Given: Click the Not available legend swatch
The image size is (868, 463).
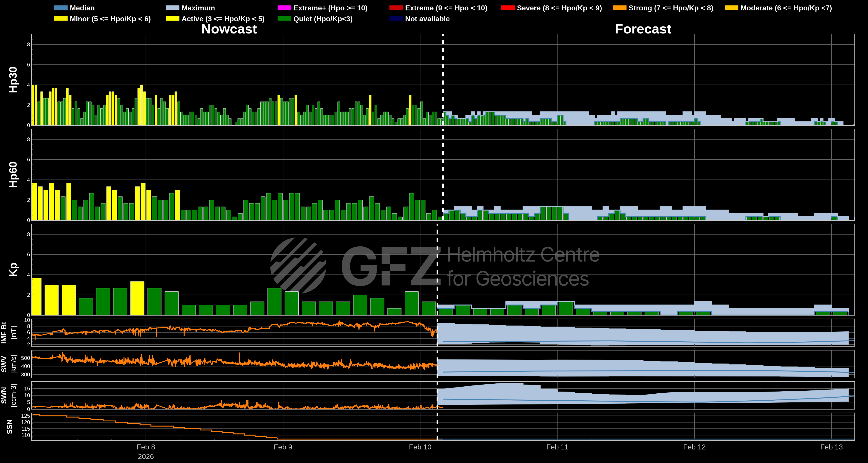Looking at the screenshot, I should [396, 19].
